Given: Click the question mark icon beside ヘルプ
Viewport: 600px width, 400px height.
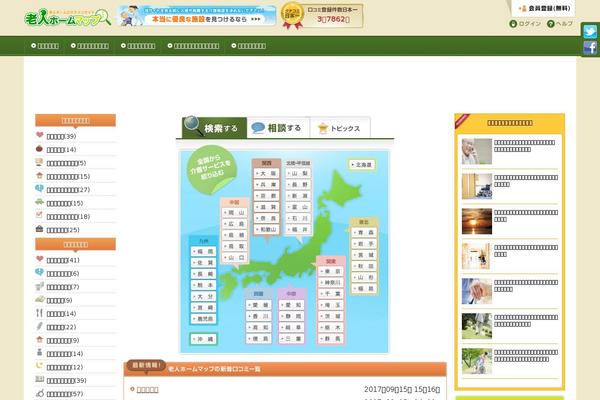Looking at the screenshot, I should [x=551, y=24].
